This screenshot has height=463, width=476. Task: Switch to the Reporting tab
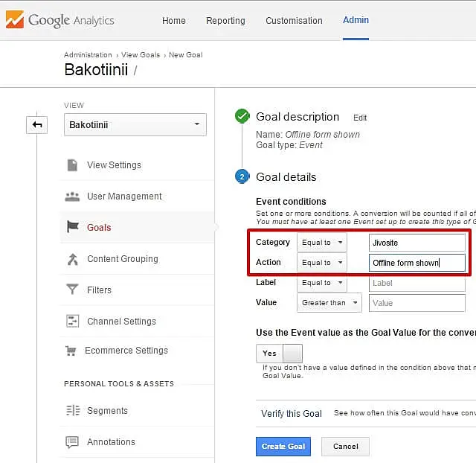225,21
